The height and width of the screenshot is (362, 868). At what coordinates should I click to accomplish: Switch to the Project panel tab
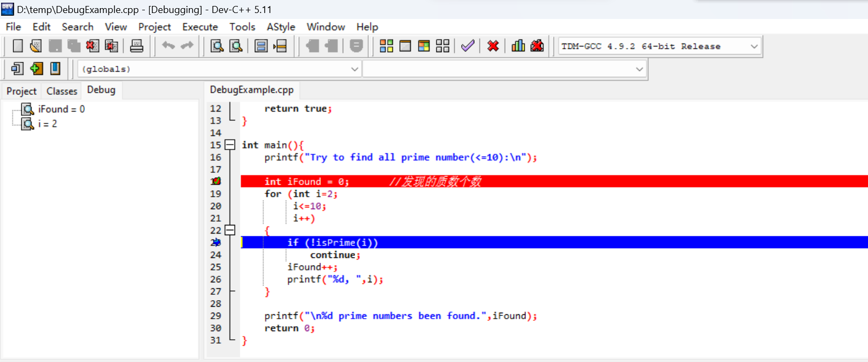(22, 91)
